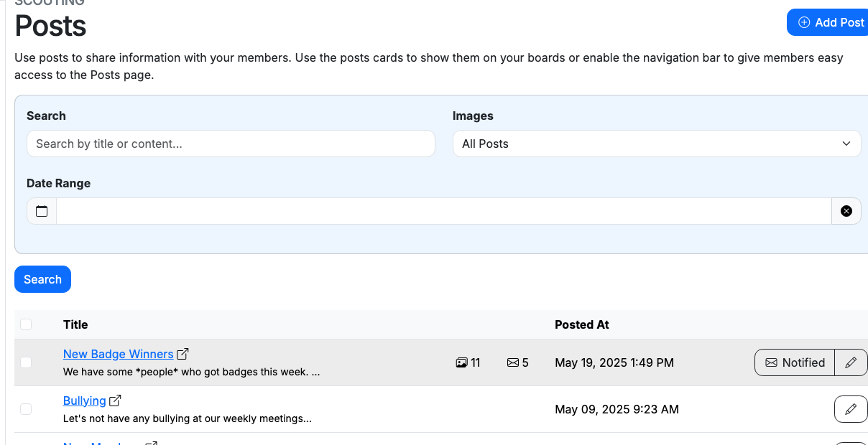The height and width of the screenshot is (445, 868).
Task: Click the Notified button
Action: coord(794,362)
